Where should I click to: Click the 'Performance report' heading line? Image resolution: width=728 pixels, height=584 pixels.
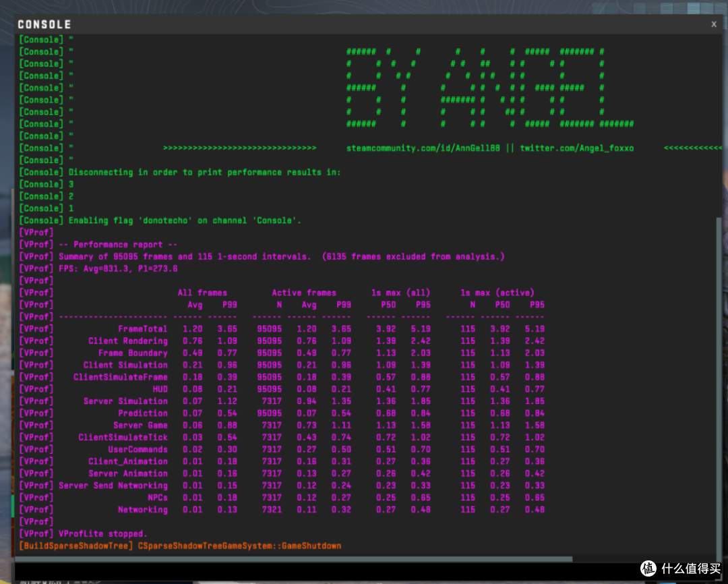(x=118, y=245)
